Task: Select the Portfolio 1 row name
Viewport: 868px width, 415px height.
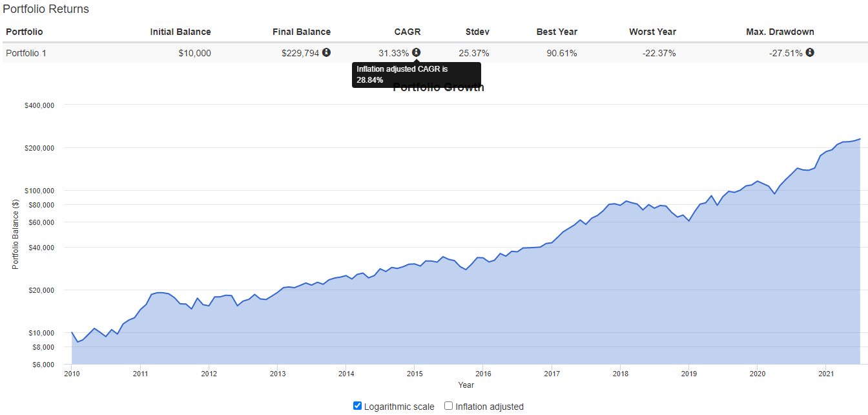Action: coord(26,53)
